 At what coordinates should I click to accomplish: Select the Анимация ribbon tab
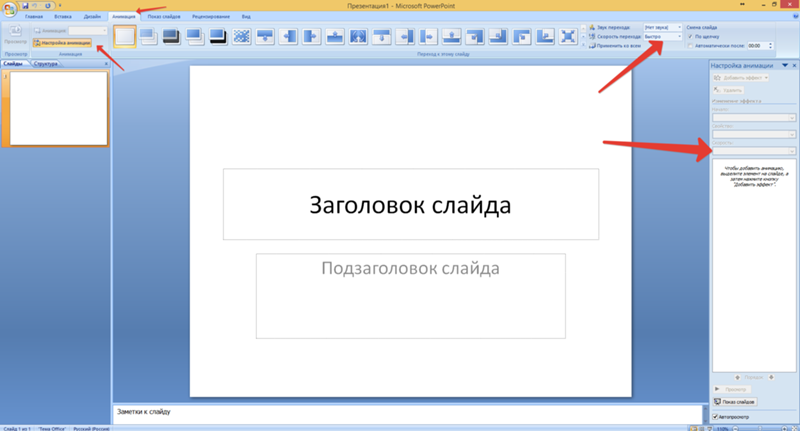pos(124,16)
